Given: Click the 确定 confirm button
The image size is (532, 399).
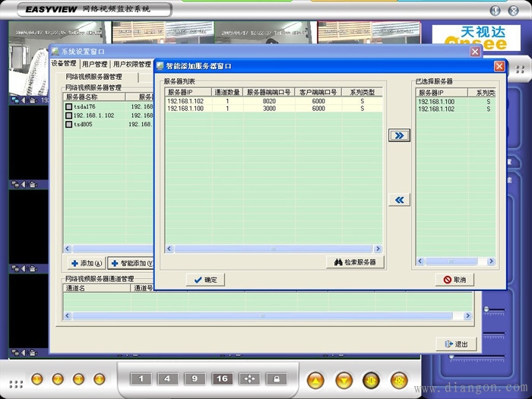Looking at the screenshot, I should [x=205, y=280].
